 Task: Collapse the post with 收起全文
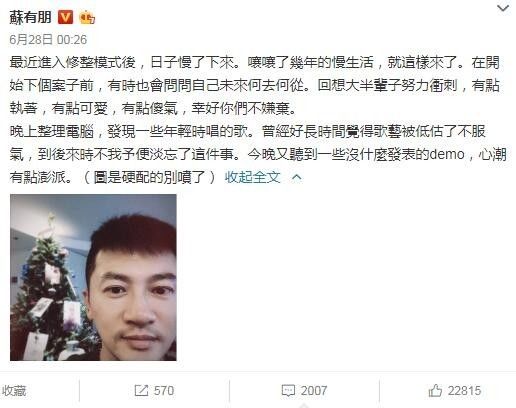click(252, 177)
